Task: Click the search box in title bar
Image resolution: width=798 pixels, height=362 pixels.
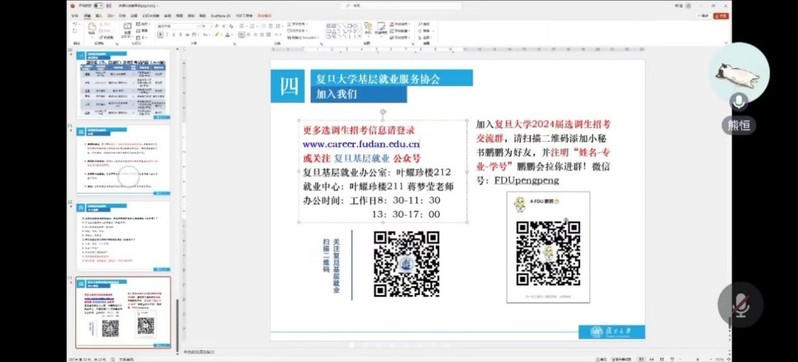Action: tap(401, 6)
